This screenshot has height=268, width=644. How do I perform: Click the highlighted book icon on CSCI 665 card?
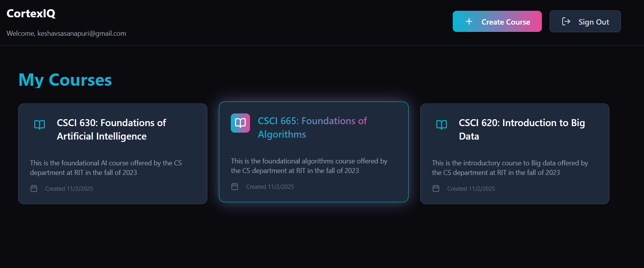point(240,123)
